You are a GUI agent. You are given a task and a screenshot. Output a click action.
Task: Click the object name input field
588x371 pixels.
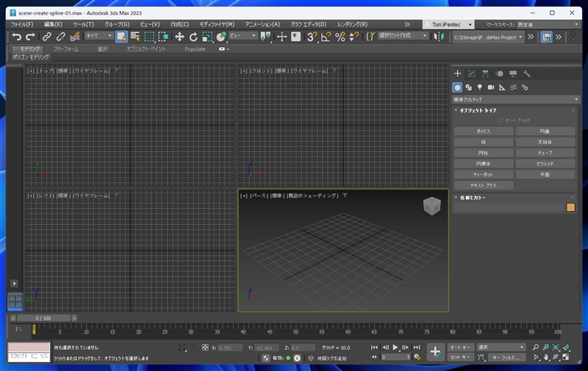(509, 208)
